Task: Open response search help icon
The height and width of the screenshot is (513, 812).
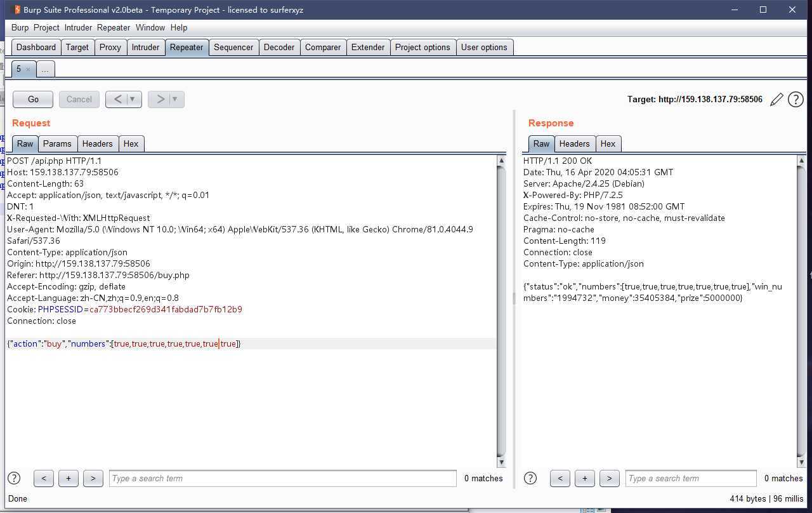Action: [x=530, y=478]
